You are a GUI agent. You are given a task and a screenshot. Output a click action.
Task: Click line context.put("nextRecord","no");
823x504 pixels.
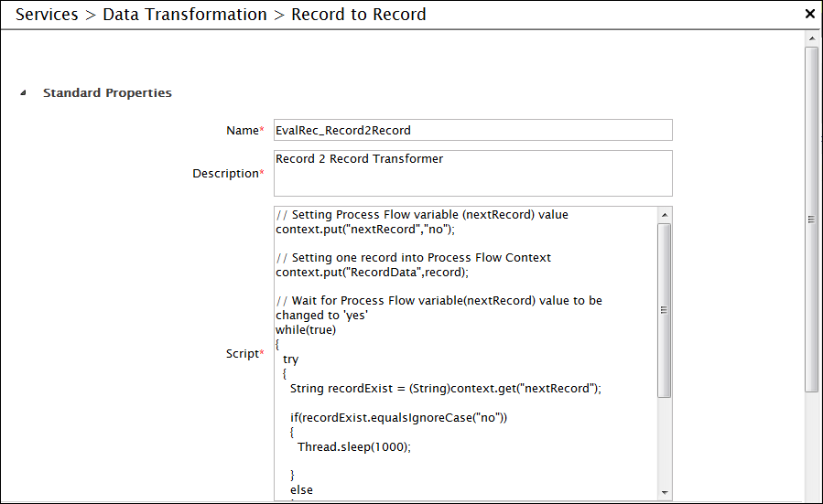pos(365,230)
